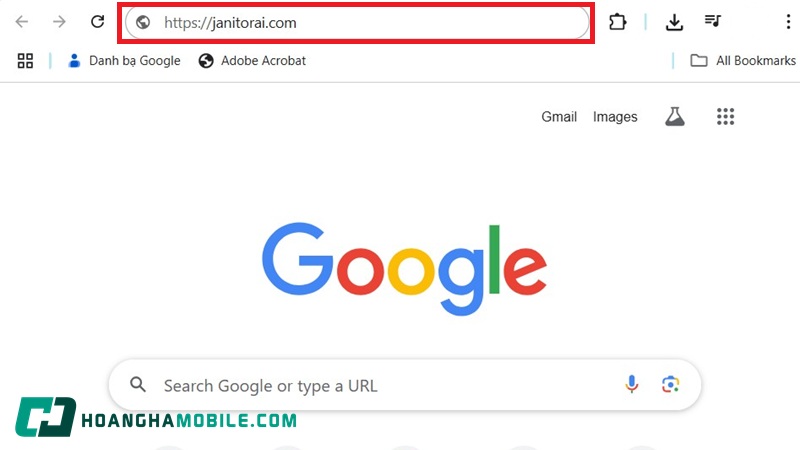
Task: Reload the current page
Action: (97, 22)
